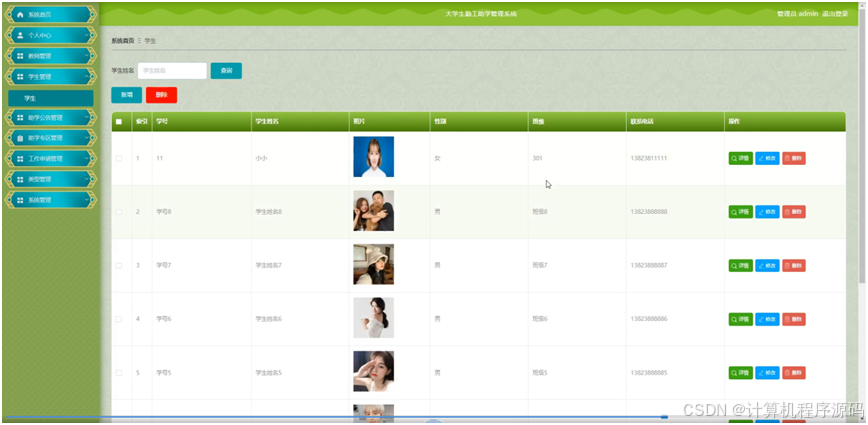Image resolution: width=868 pixels, height=425 pixels.
Task: Click the red batch 删除 button above the table
Action: point(161,95)
